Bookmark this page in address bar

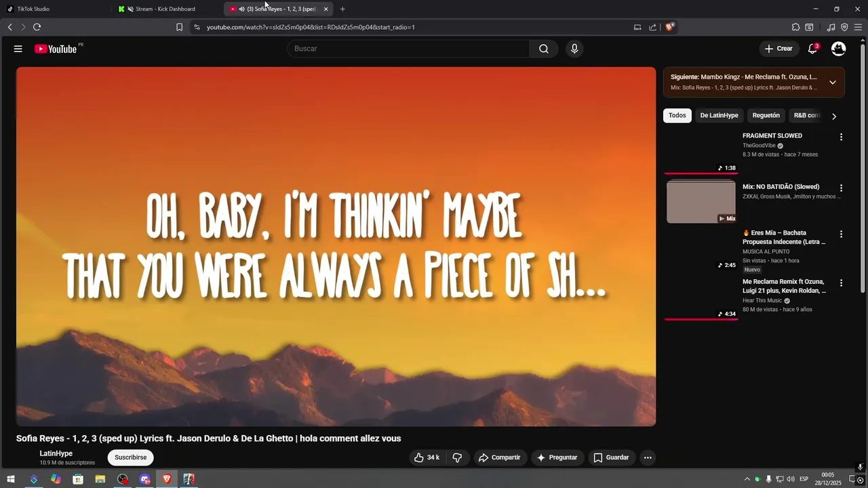click(179, 27)
